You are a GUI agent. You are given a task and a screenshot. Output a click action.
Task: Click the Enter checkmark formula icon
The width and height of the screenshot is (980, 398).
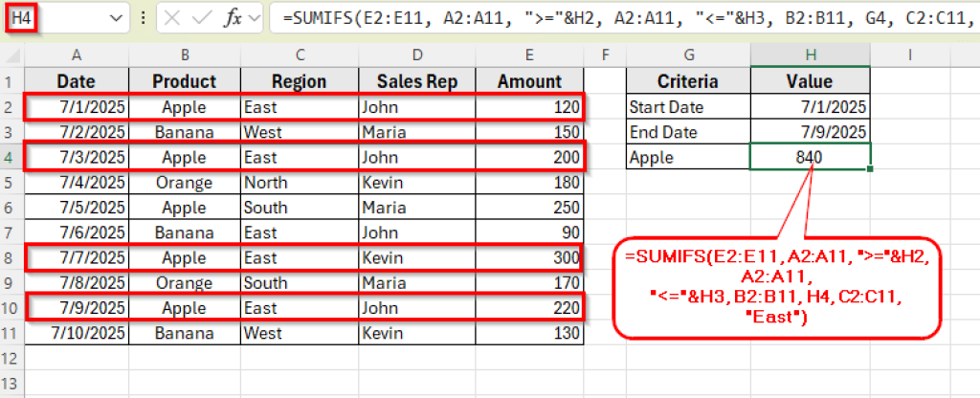pos(203,18)
